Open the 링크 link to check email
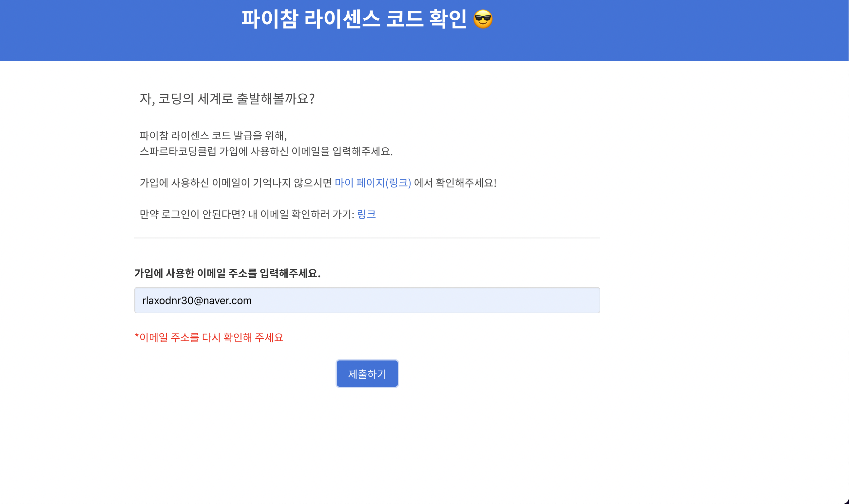Viewport: 849px width, 504px height. point(366,214)
